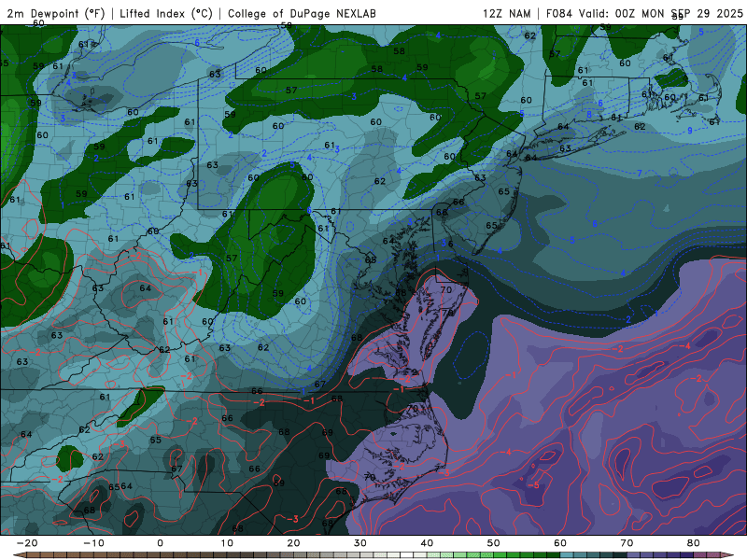The image size is (747, 560).
Task: Click the 80 tick label on color scale
Action: (694, 543)
